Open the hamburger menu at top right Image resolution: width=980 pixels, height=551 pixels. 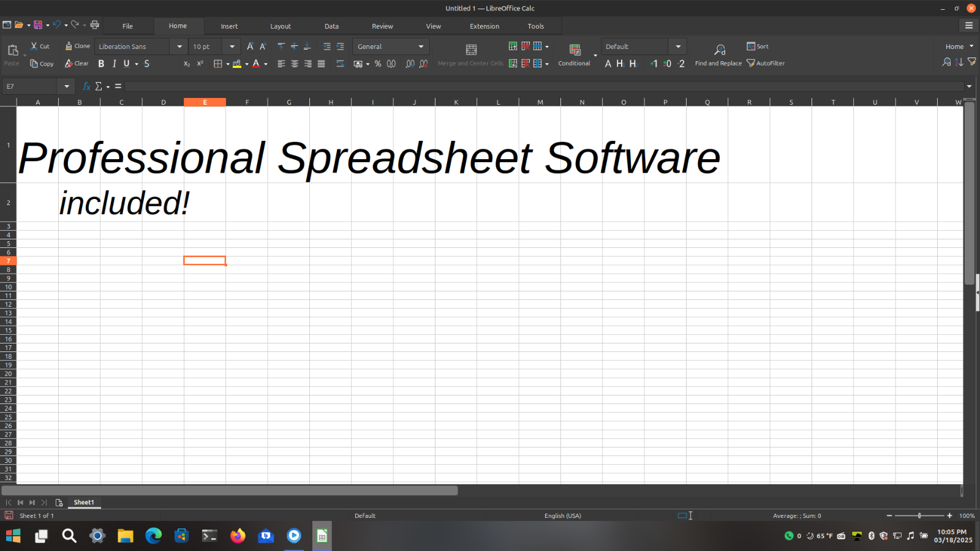coord(968,25)
